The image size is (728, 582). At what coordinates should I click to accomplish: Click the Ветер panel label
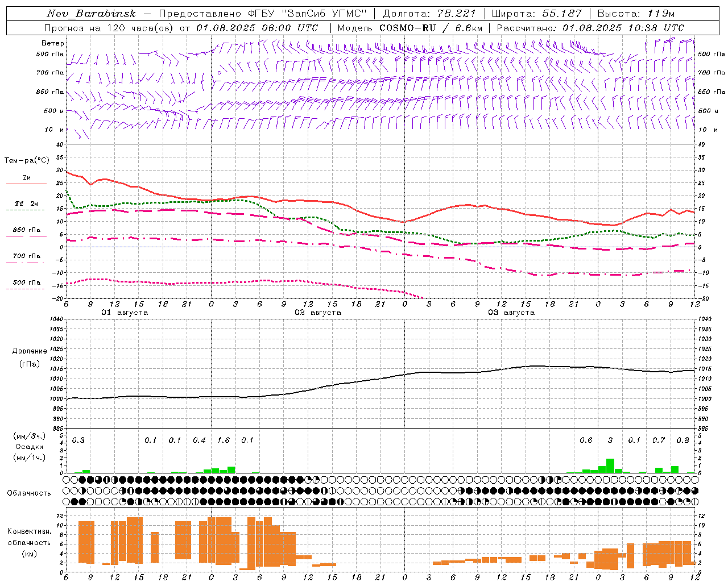(53, 43)
